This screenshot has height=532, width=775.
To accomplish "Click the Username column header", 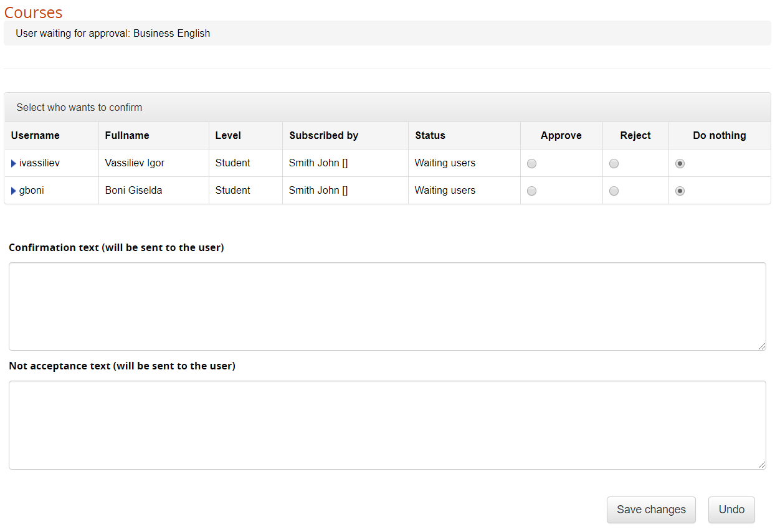I will pyautogui.click(x=35, y=135).
